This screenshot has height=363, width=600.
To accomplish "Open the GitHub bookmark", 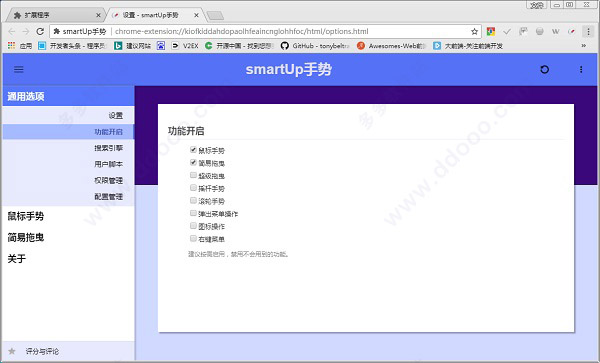I will point(315,46).
